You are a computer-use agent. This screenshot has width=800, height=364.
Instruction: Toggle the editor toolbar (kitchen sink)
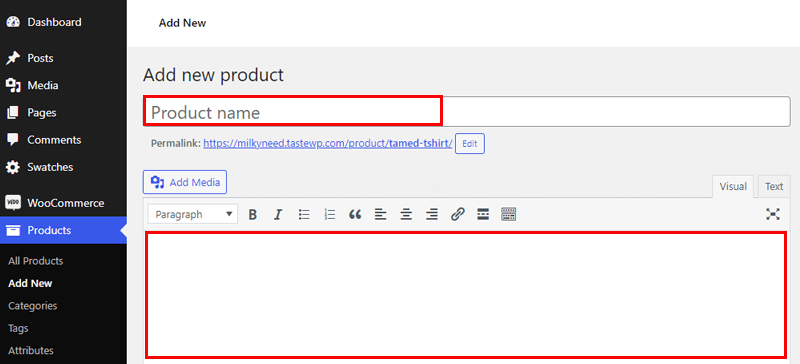pyautogui.click(x=509, y=215)
